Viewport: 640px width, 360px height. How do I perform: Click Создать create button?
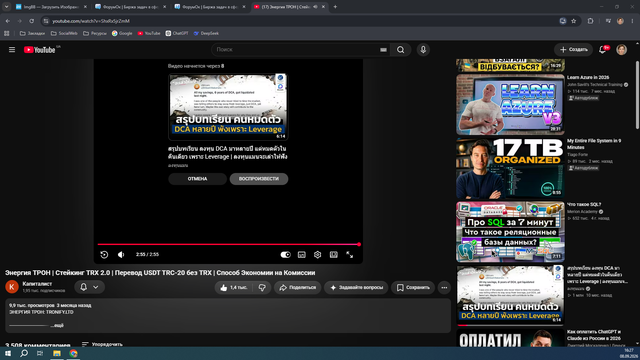pyautogui.click(x=573, y=50)
